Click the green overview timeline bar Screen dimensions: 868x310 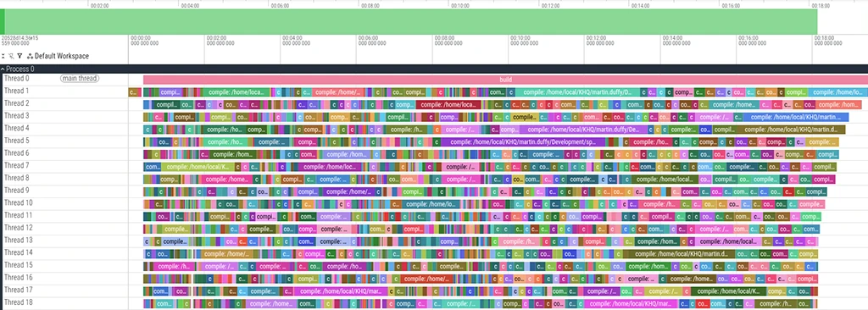tap(409, 21)
